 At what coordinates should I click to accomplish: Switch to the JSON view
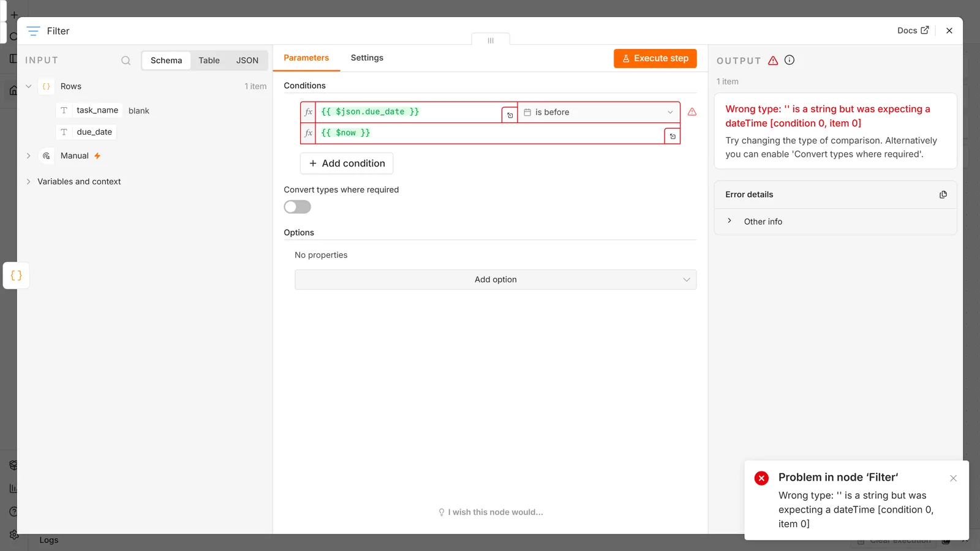pyautogui.click(x=247, y=60)
